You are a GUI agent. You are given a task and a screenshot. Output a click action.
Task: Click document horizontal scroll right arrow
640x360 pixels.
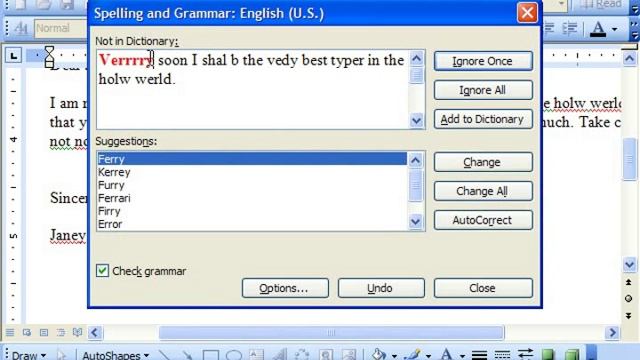coord(612,333)
